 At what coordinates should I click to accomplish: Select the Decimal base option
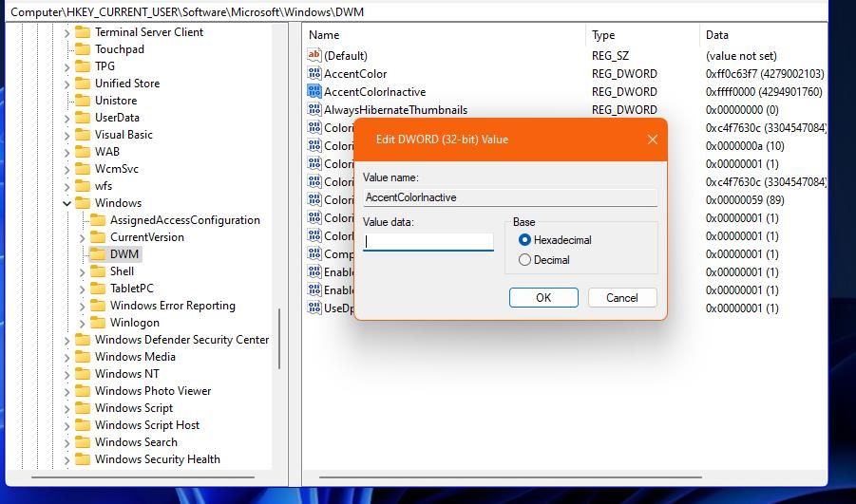pyautogui.click(x=524, y=260)
